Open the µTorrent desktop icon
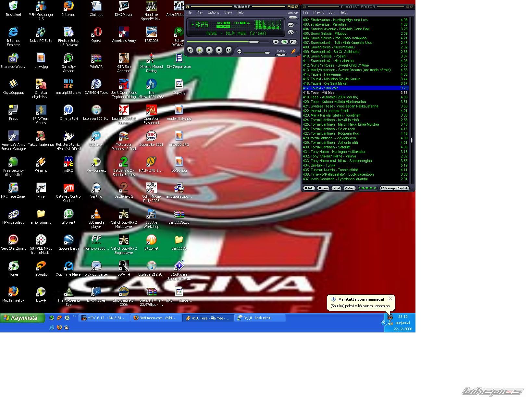532x399 pixels. click(68, 216)
